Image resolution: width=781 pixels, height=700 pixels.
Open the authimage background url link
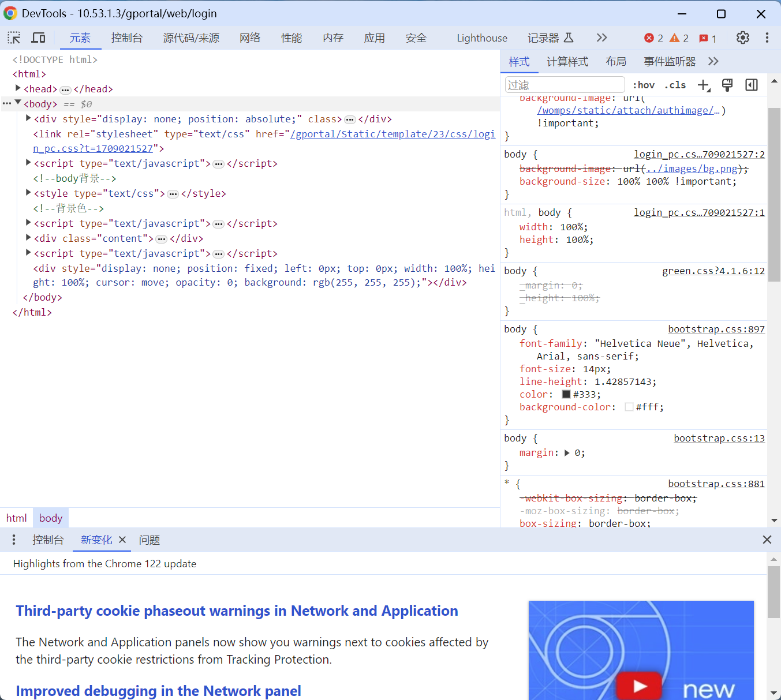(629, 110)
